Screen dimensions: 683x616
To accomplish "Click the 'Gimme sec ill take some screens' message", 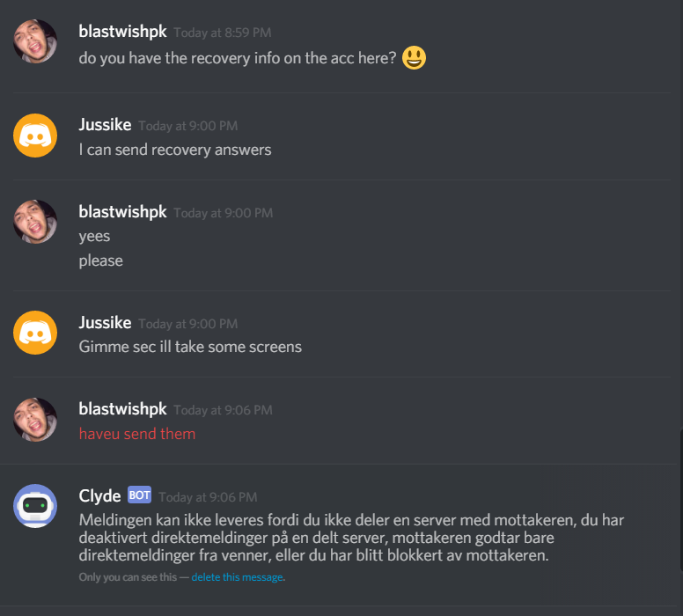I will [190, 347].
